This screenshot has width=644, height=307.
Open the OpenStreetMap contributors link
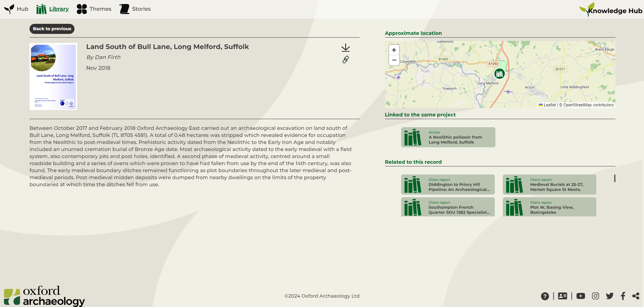point(588,105)
